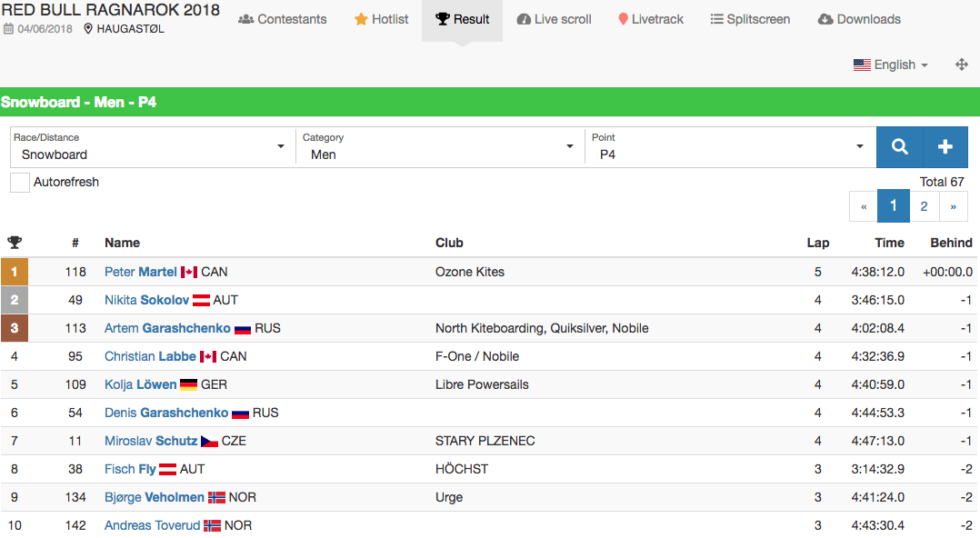Open Fisch Fly's result
The width and height of the screenshot is (980, 538).
point(130,469)
